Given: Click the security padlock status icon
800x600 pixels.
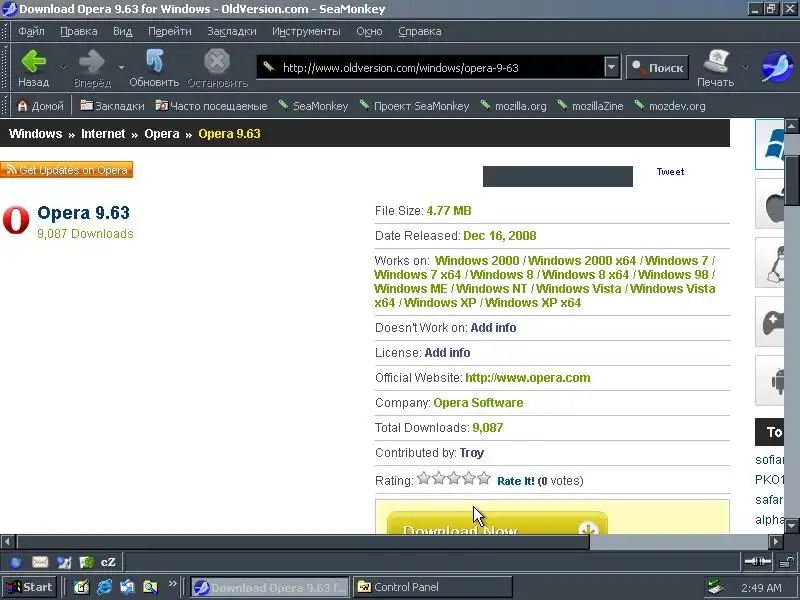Looking at the screenshot, I should click(x=786, y=562).
